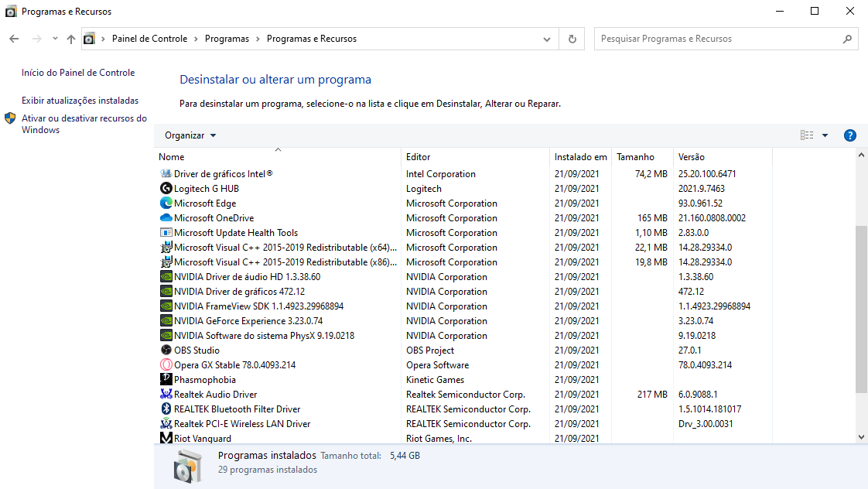Sort by Instalado em column header
The image size is (868, 489).
click(581, 157)
